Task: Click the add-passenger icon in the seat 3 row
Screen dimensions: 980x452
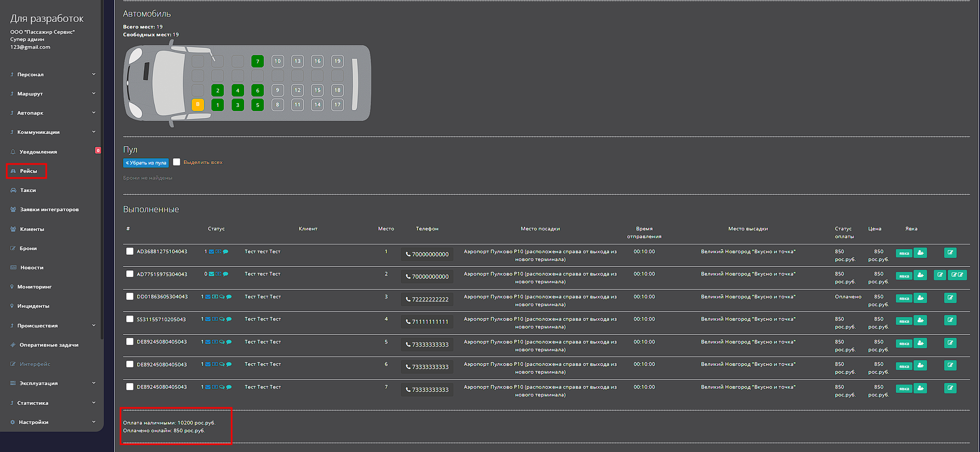Action: click(x=920, y=298)
